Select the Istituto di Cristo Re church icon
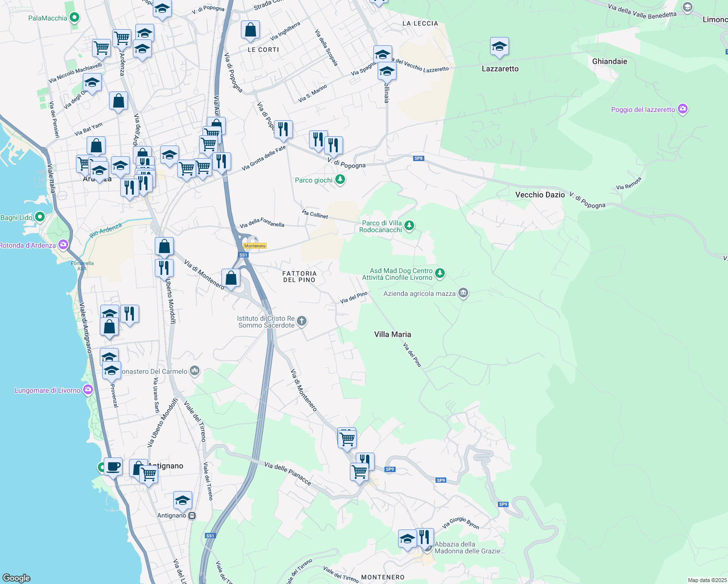 (x=302, y=321)
